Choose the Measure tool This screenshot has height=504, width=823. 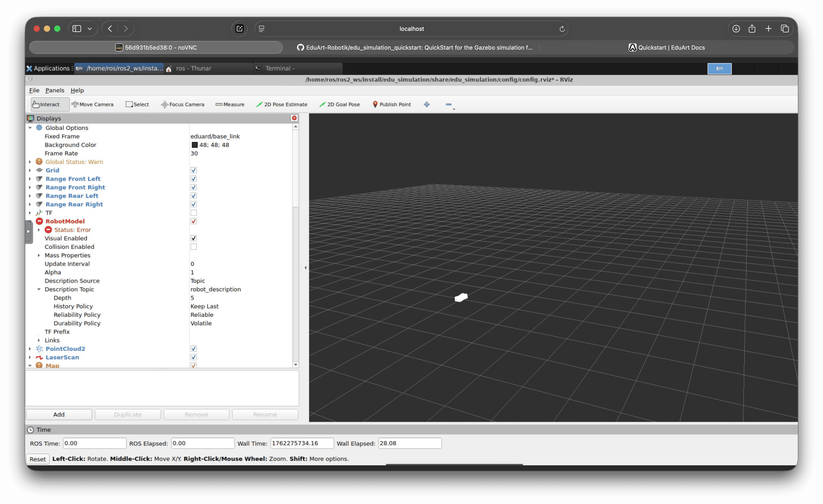click(230, 105)
